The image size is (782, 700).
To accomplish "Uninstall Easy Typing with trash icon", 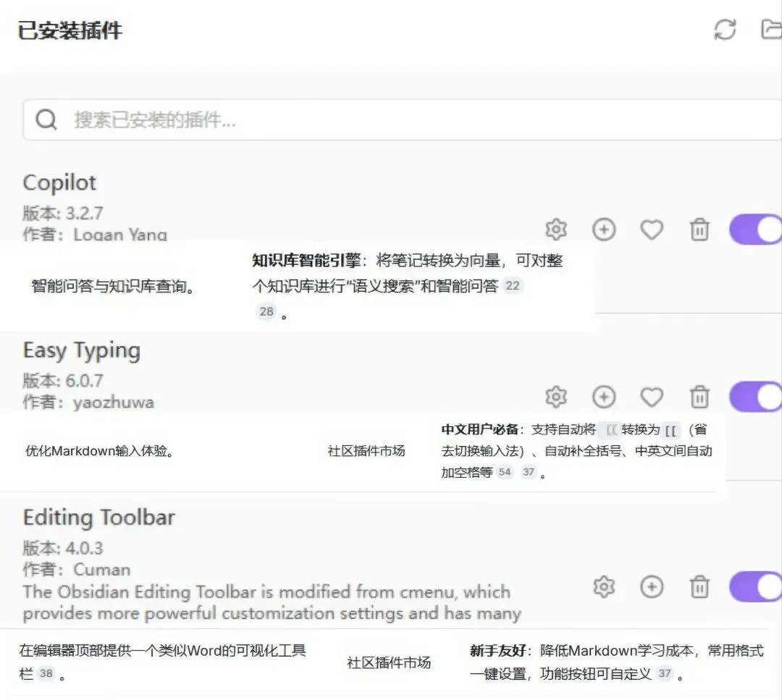I will [x=699, y=397].
